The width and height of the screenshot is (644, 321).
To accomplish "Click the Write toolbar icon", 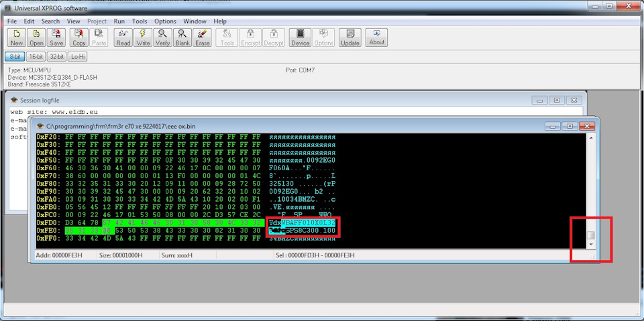I will coord(143,38).
